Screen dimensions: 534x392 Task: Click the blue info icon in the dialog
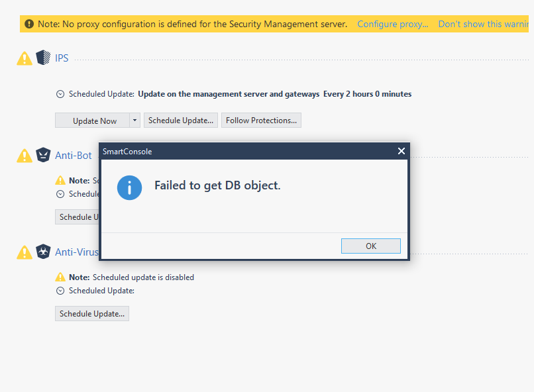tap(129, 186)
